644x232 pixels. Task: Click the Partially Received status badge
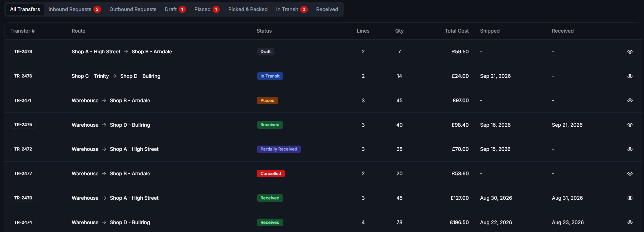(279, 149)
